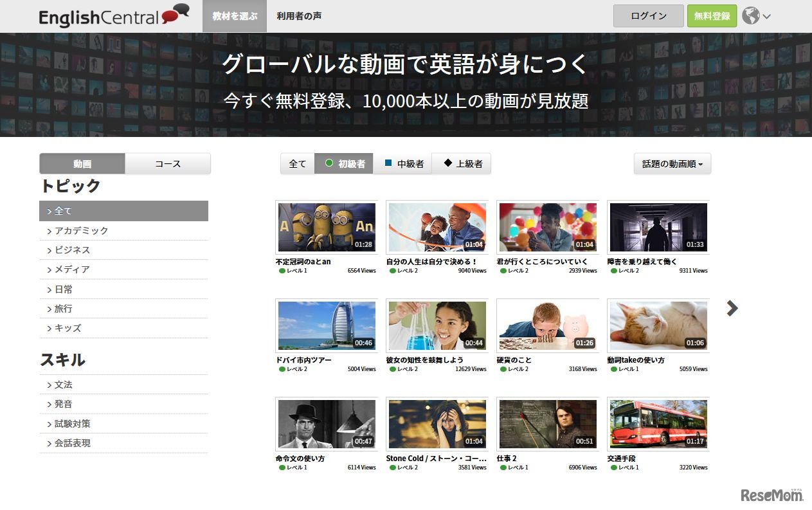Open the 話題の動画順 sort dropdown
The image size is (812, 510).
(672, 164)
